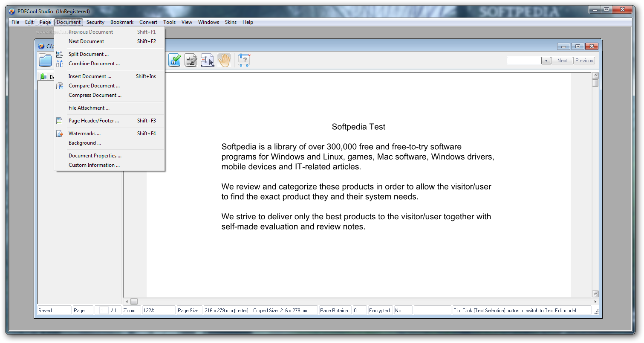
Task: Click the "Croped Size: 216 x 279 mm" text
Action: click(x=281, y=311)
